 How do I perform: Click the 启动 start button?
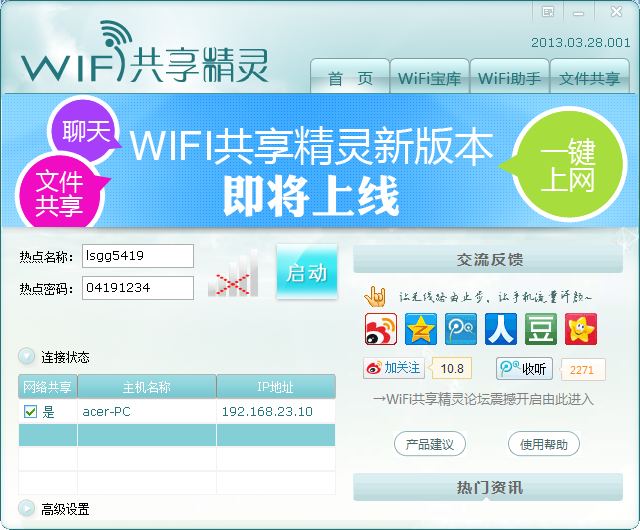[x=307, y=272]
